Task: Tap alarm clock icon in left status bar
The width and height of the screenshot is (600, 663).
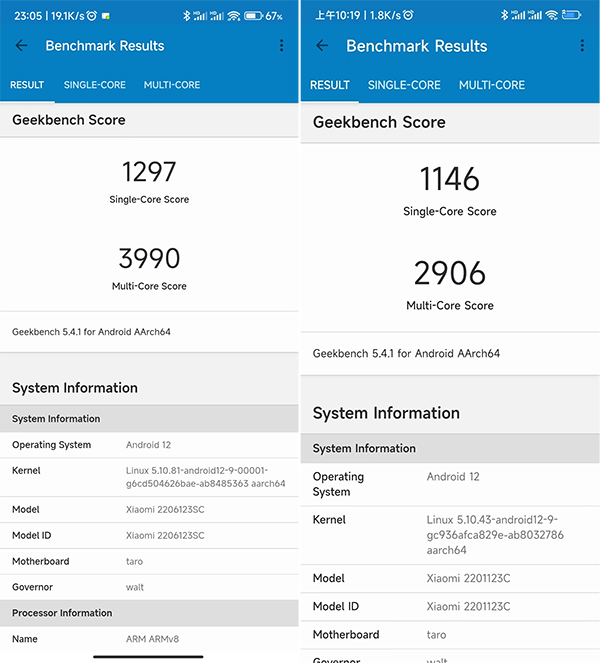Action: pos(92,16)
